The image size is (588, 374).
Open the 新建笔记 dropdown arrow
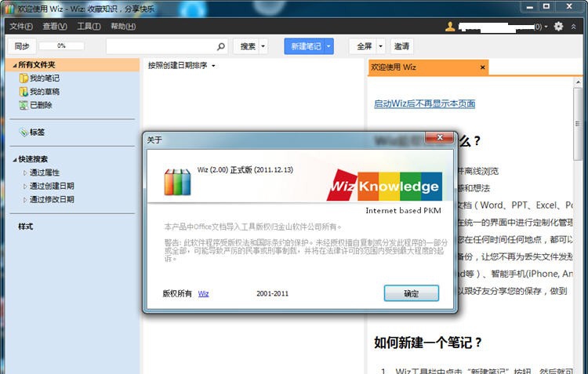328,46
